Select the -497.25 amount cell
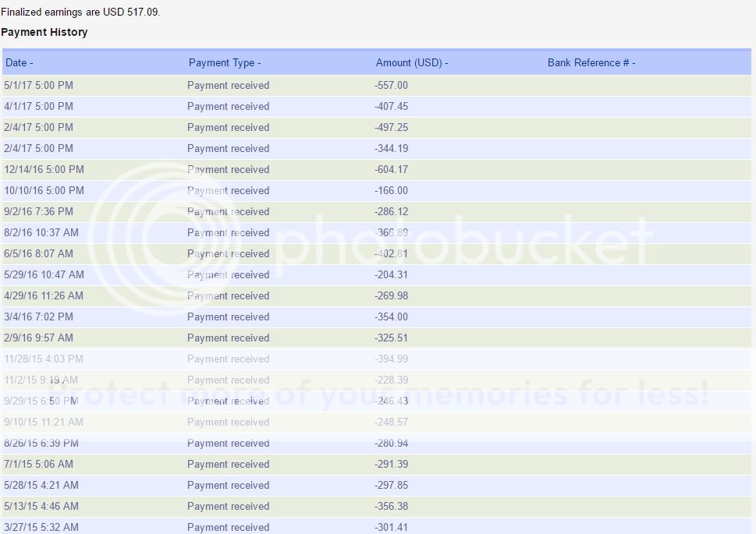Viewport: 756px width, 534px height. 392,127
